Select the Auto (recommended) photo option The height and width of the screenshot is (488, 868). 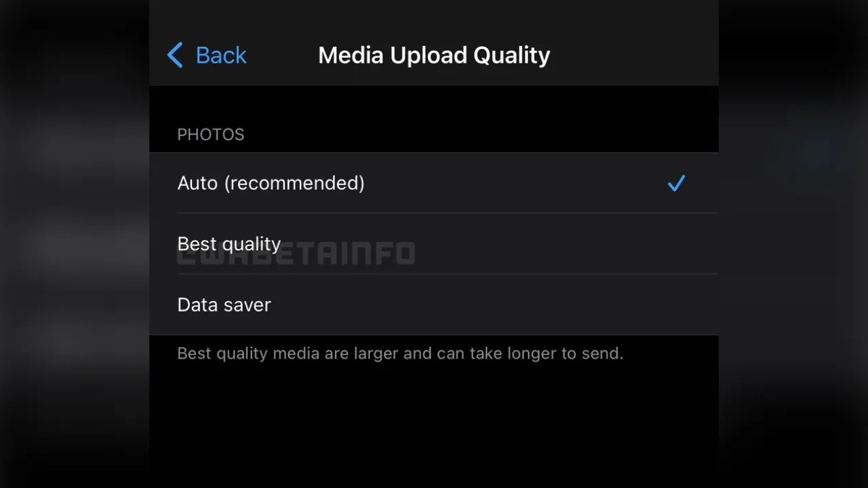pyautogui.click(x=434, y=183)
